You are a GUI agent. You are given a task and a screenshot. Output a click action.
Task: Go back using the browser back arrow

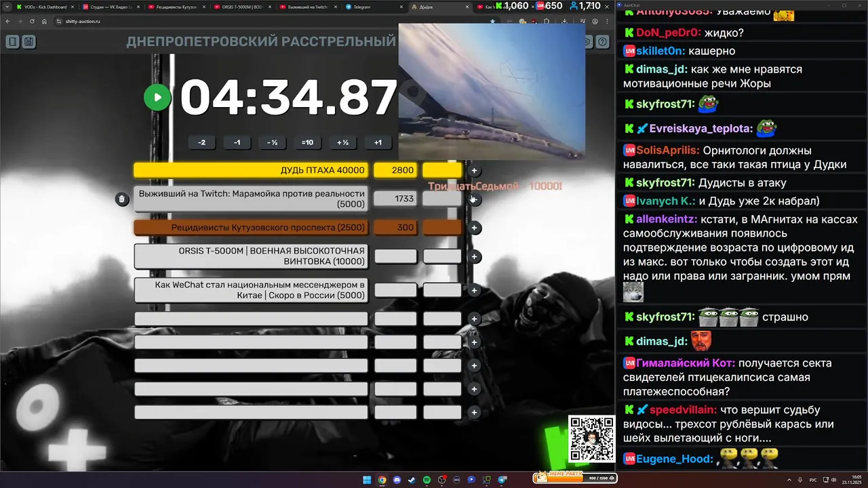7,21
